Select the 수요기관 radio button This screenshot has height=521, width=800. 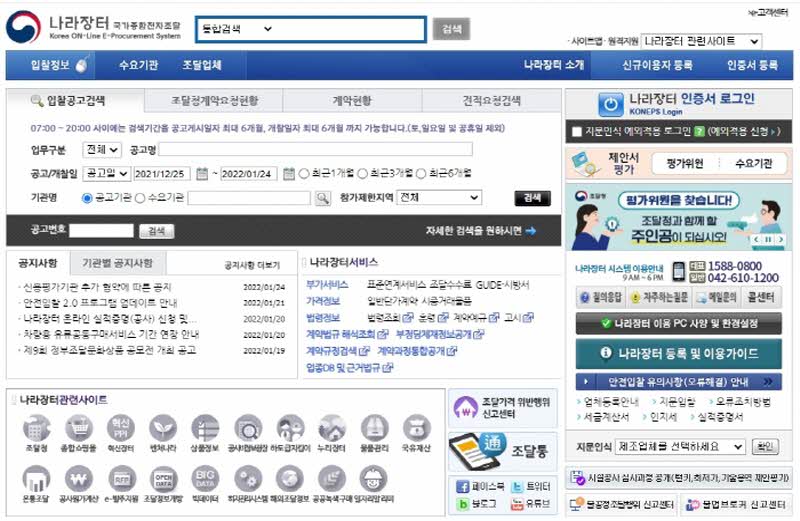pyautogui.click(x=140, y=198)
